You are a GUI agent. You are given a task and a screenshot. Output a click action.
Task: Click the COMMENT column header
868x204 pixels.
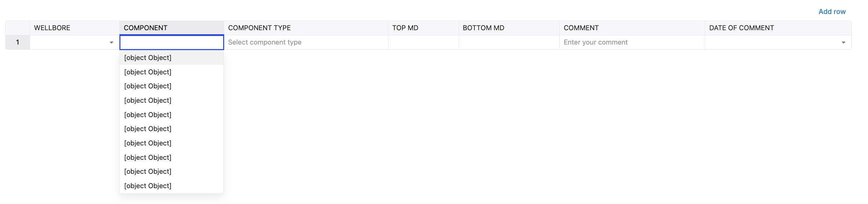pyautogui.click(x=581, y=28)
